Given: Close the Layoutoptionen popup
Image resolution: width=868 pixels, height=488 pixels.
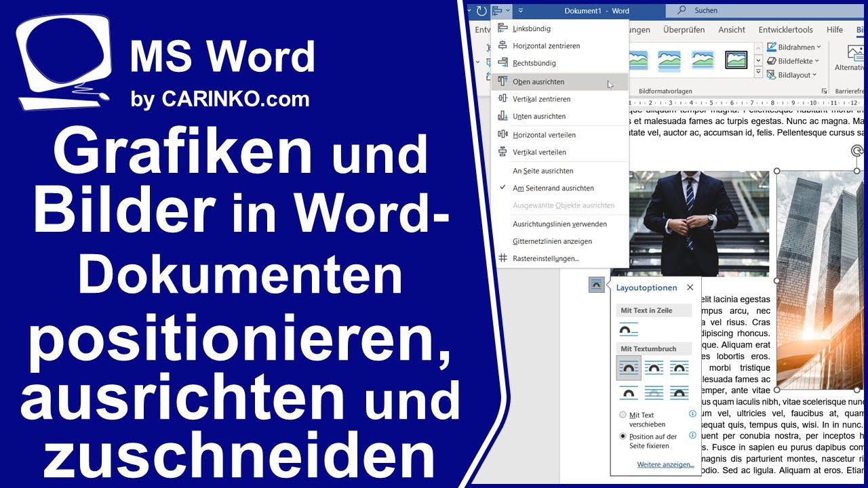Looking at the screenshot, I should point(690,287).
